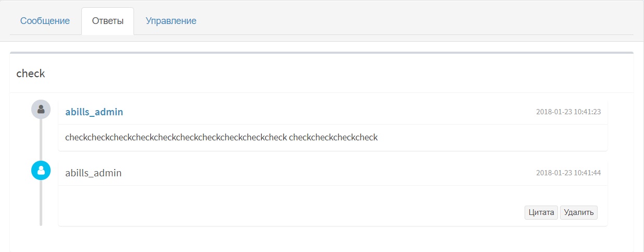Click the grey user avatar icon

[x=41, y=110]
